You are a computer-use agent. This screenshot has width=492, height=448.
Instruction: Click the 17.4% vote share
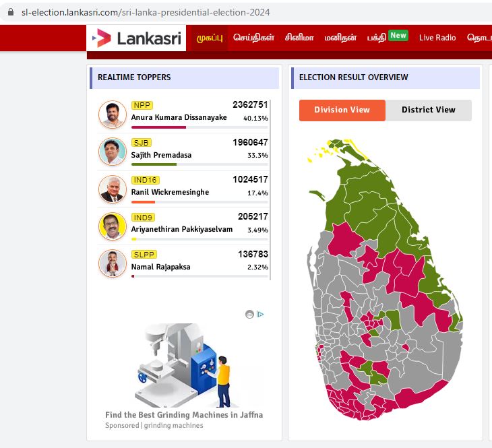tap(257, 193)
